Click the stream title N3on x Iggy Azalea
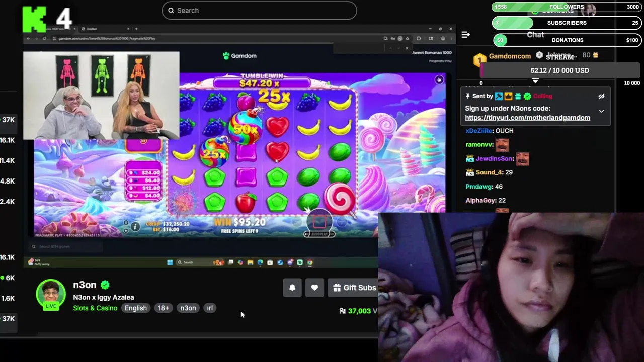 pyautogui.click(x=104, y=297)
